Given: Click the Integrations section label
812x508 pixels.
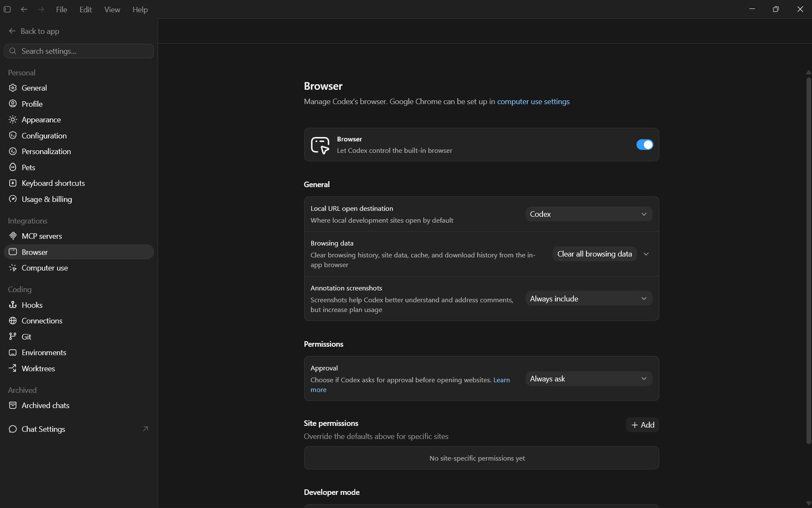Looking at the screenshot, I should (27, 221).
